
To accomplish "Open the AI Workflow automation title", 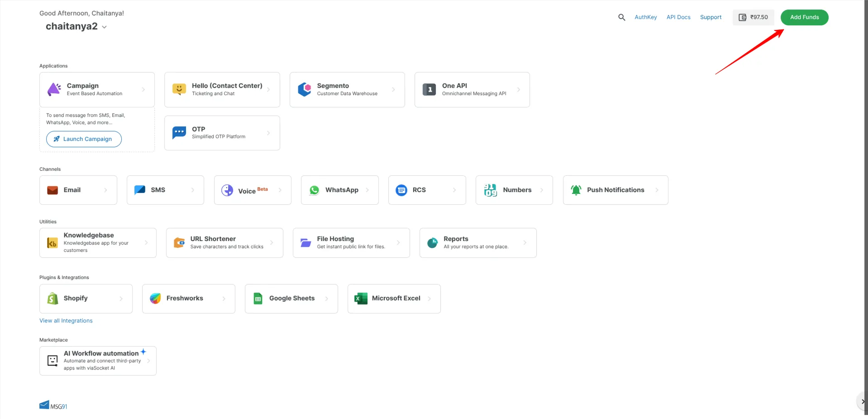I will (101, 353).
